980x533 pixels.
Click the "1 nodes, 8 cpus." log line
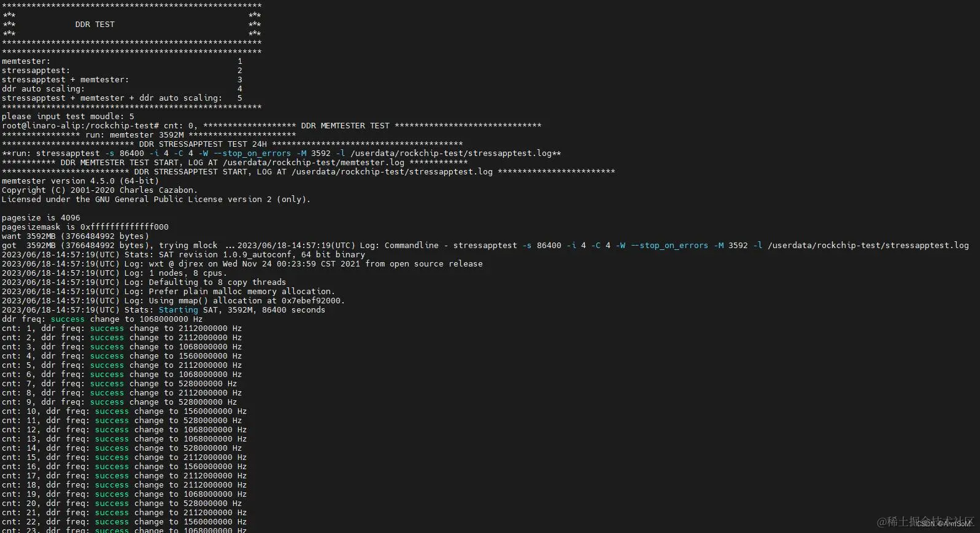tap(115, 273)
